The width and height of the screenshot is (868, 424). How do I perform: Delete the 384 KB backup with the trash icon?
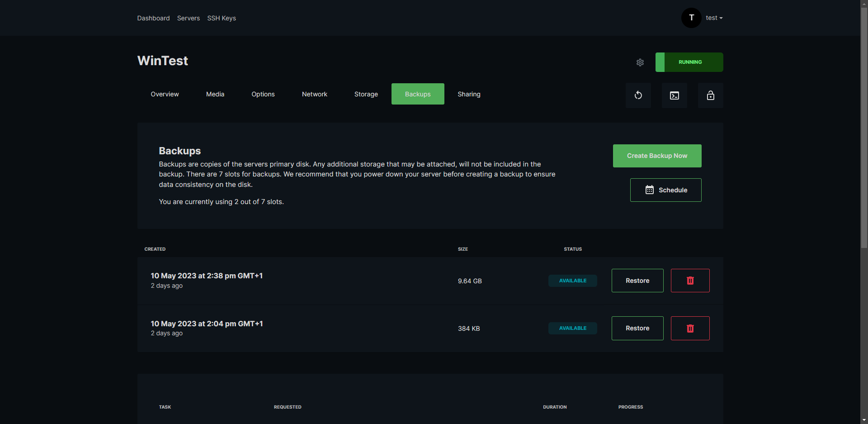pyautogui.click(x=690, y=328)
